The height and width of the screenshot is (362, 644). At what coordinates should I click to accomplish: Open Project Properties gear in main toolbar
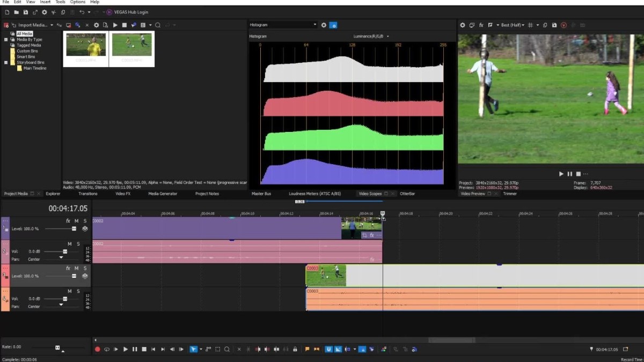(44, 12)
